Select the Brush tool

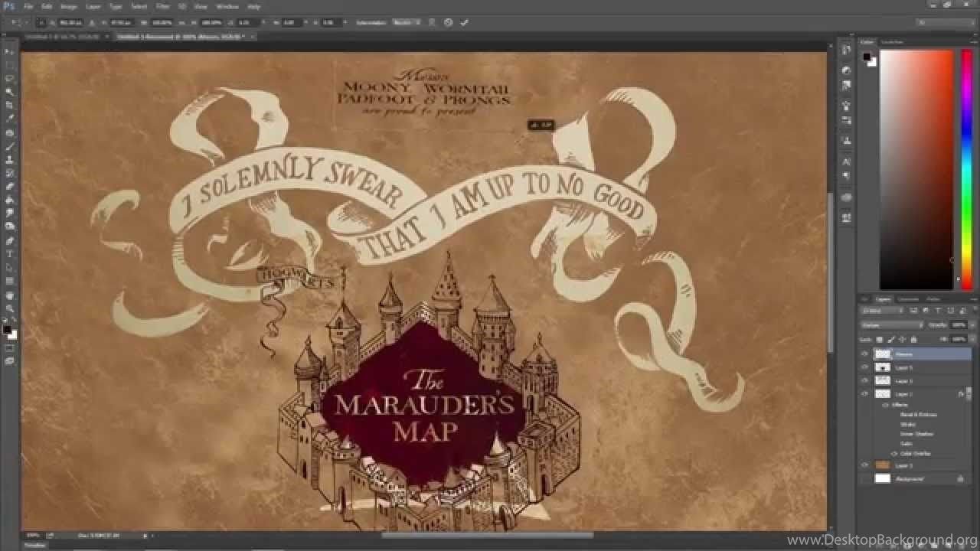coord(10,146)
